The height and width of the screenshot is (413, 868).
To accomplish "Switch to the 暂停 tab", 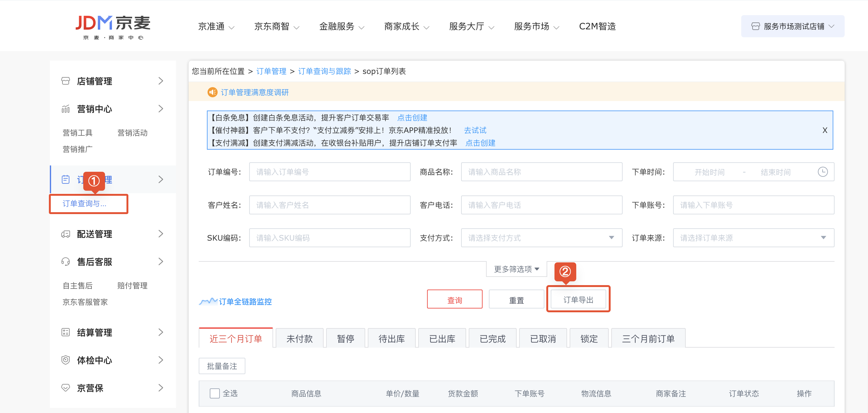I will click(x=345, y=338).
